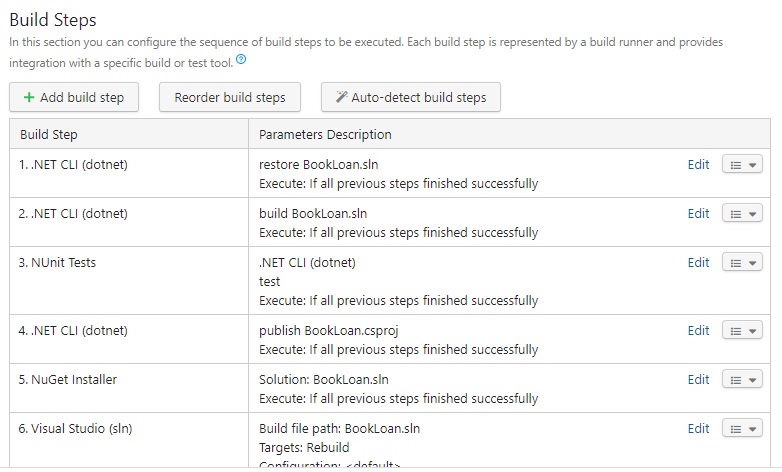Expand the dropdown arrow beside step 1 Edit
The height and width of the screenshot is (472, 782).
[753, 165]
